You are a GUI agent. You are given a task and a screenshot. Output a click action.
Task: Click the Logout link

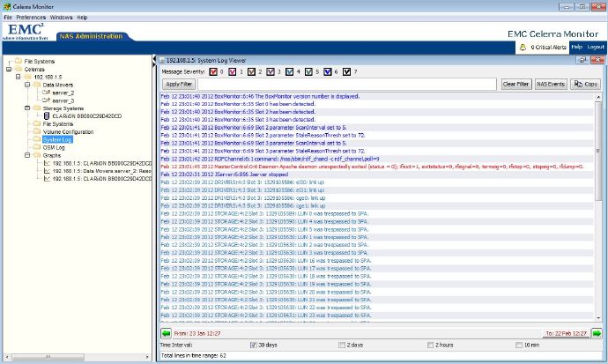coord(595,47)
